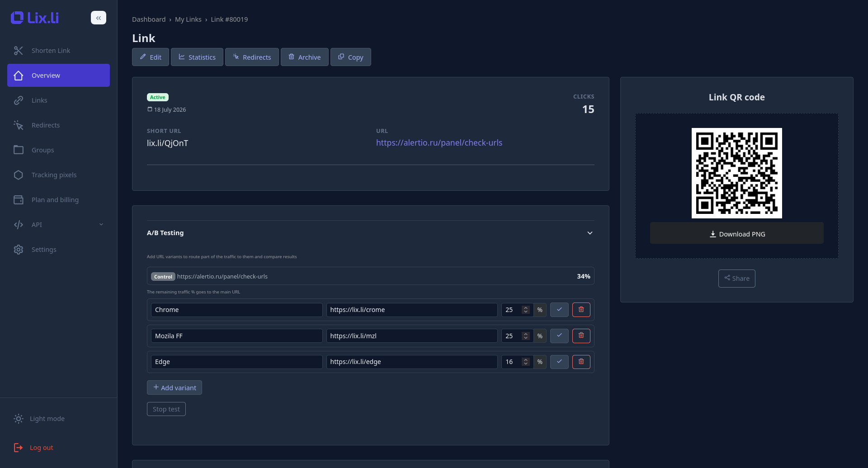The height and width of the screenshot is (468, 868).
Task: Archive this link
Action: tap(305, 57)
